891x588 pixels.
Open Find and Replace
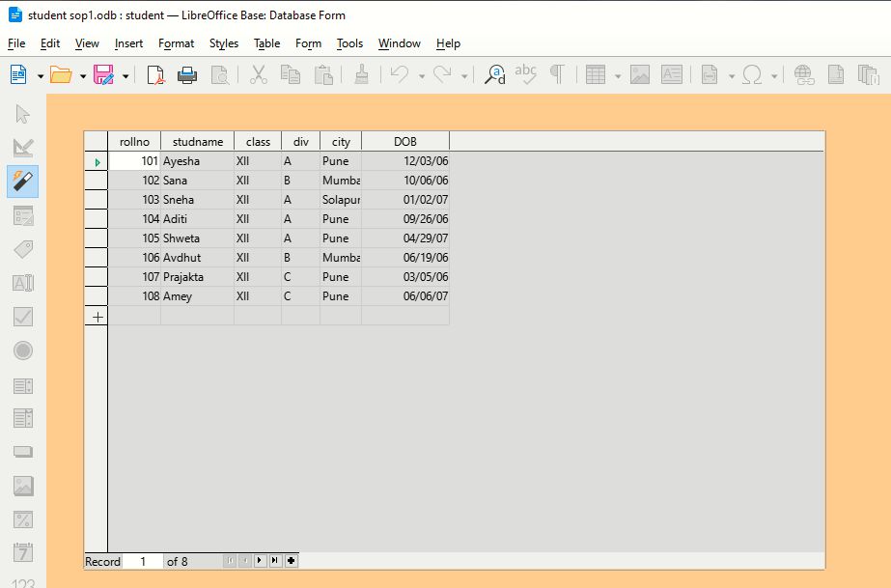[x=494, y=73]
